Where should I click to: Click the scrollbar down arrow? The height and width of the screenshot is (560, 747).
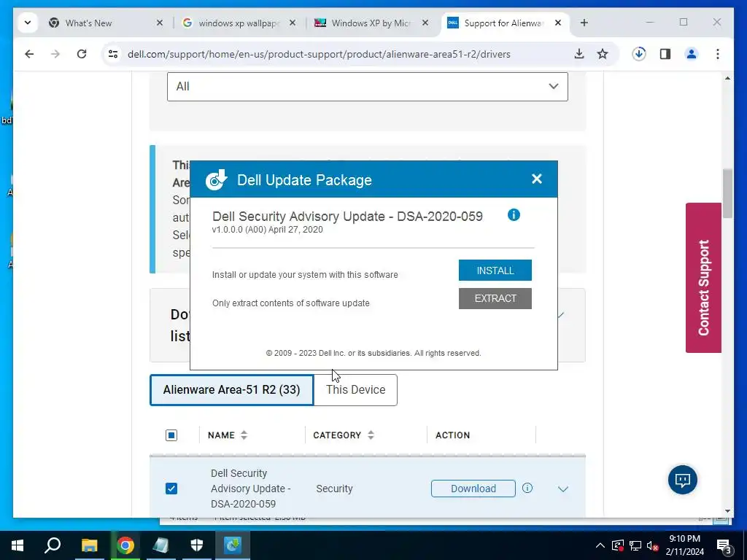tap(727, 511)
